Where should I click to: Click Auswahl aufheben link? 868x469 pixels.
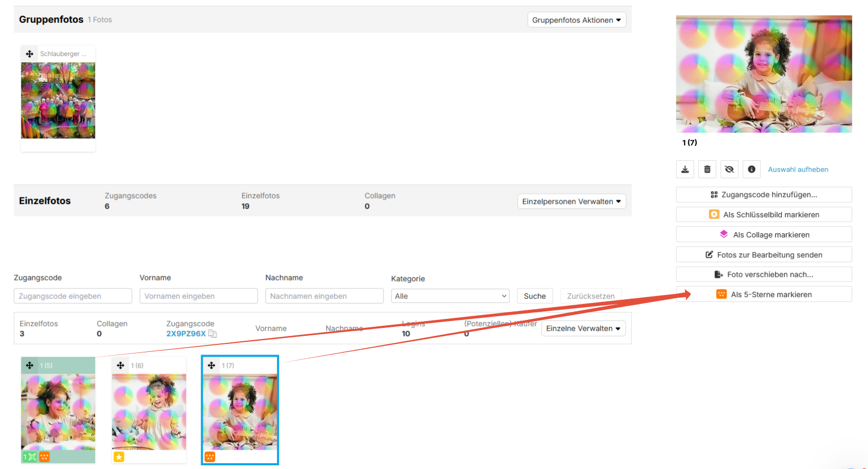pyautogui.click(x=798, y=169)
